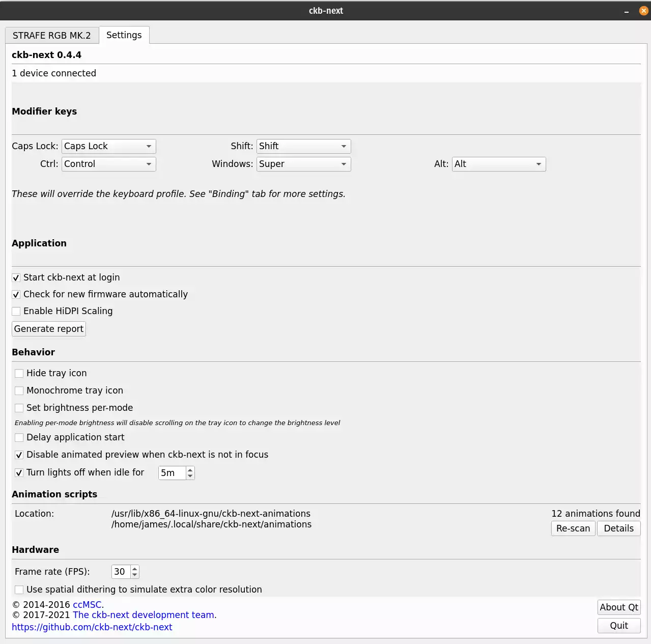Switch to the STRAFE RGB MK.2 tab
Viewport: 651px width, 644px height.
[52, 36]
